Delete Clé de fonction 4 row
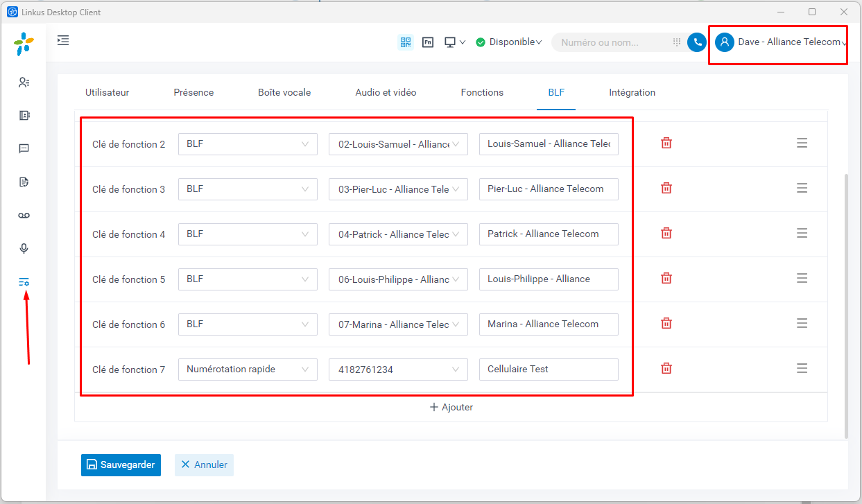 pyautogui.click(x=666, y=233)
